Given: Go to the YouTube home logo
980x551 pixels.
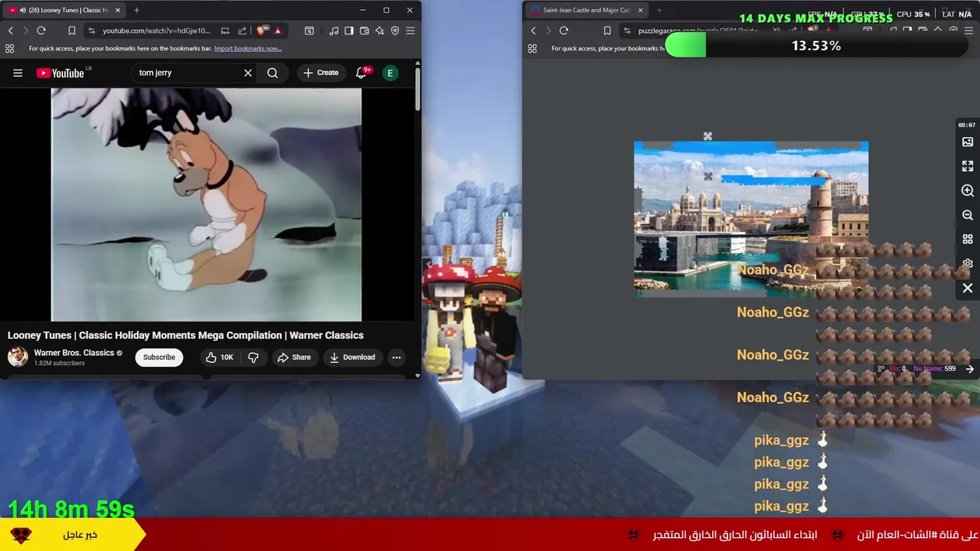Looking at the screenshot, I should point(60,73).
